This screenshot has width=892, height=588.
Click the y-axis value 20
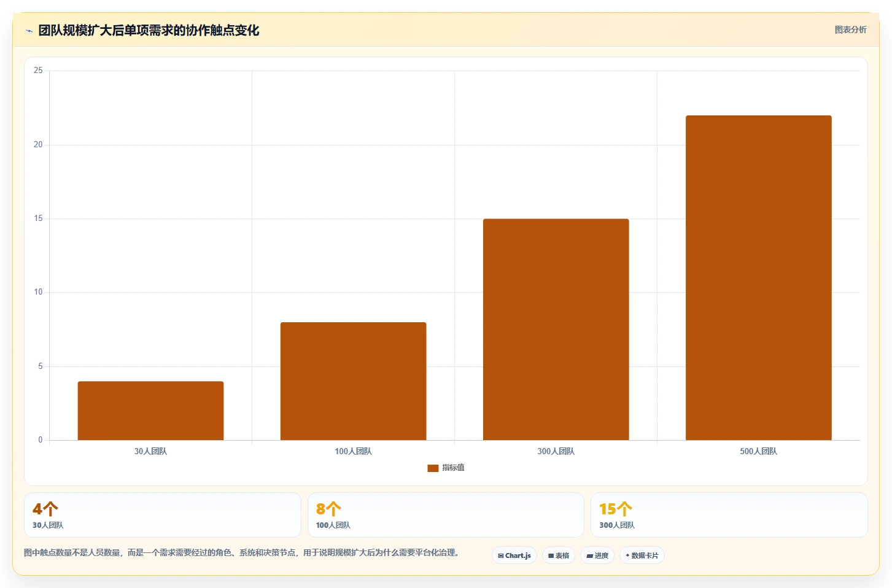coord(38,145)
